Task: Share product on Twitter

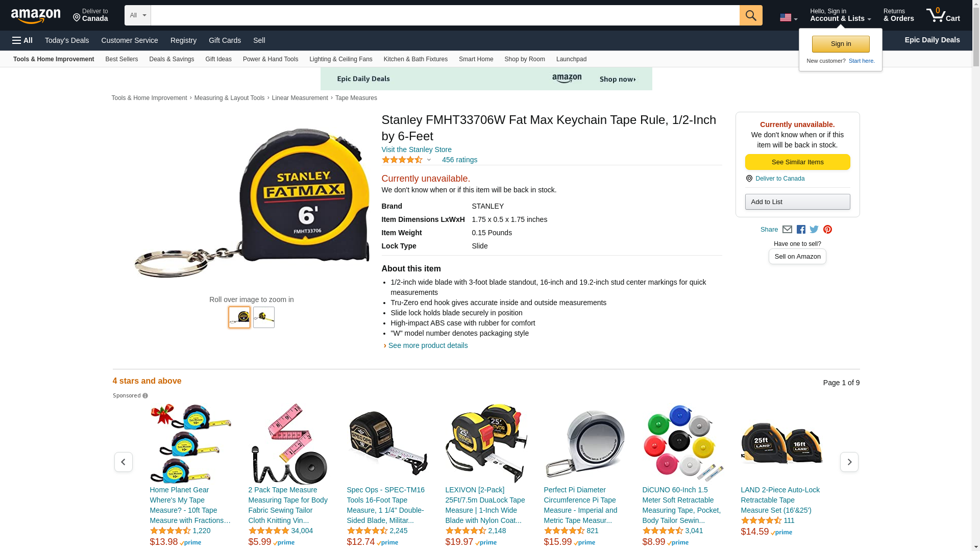Action: 814,230
